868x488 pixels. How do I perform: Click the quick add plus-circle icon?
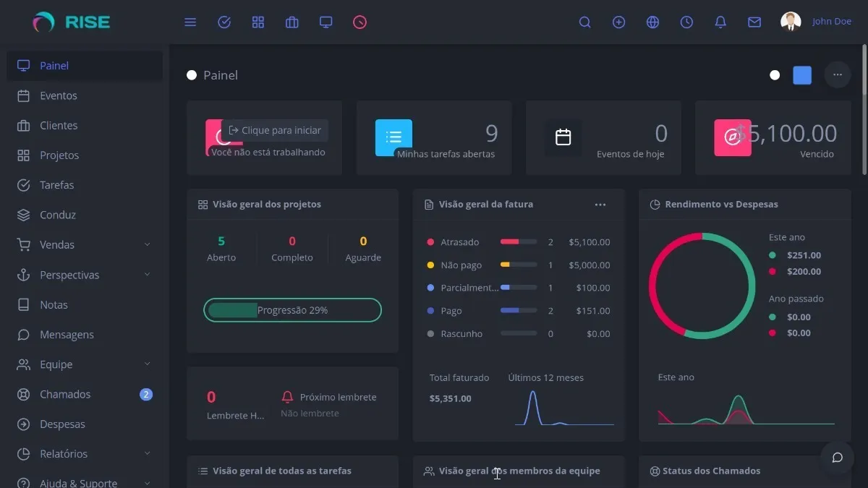pyautogui.click(x=619, y=22)
